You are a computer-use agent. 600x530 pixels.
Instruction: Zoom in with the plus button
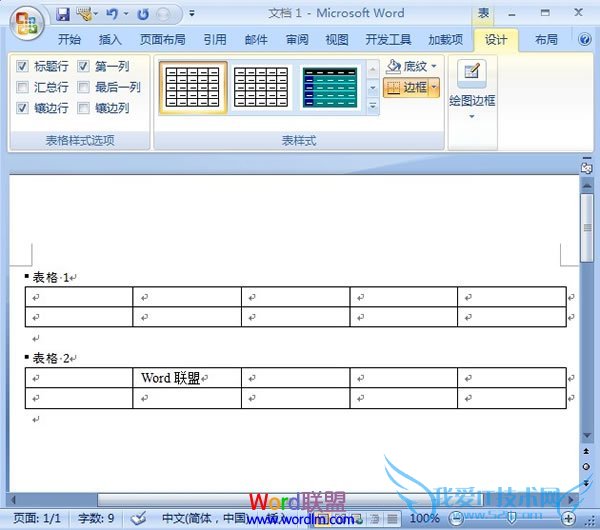568,519
